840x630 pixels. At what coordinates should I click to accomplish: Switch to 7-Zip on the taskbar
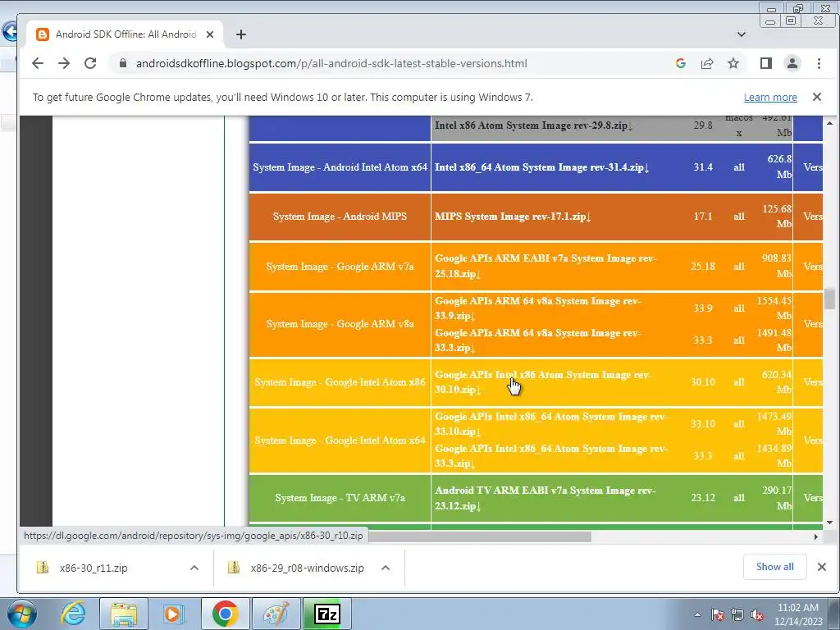326,614
